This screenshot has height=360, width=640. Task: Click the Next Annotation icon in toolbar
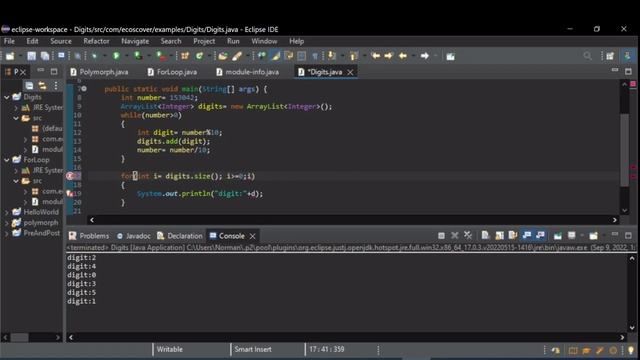tap(332, 56)
